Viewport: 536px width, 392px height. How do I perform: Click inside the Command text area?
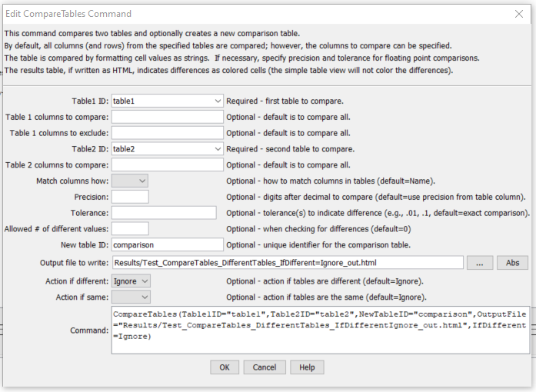point(321,331)
